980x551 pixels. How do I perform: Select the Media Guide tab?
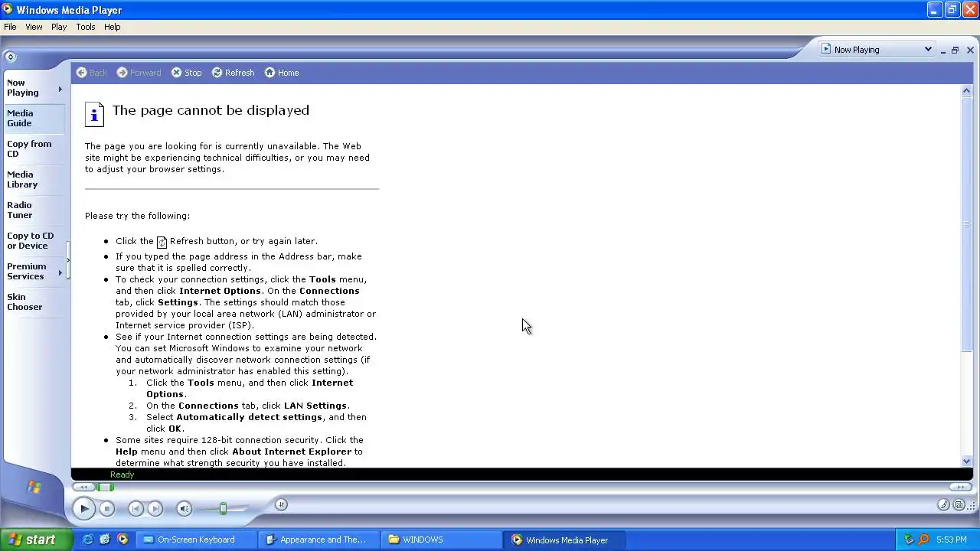pyautogui.click(x=34, y=118)
